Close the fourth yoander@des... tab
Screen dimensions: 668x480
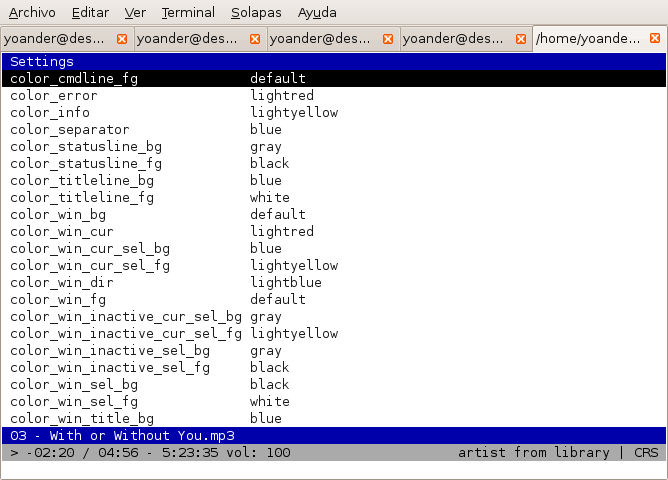[x=521, y=39]
